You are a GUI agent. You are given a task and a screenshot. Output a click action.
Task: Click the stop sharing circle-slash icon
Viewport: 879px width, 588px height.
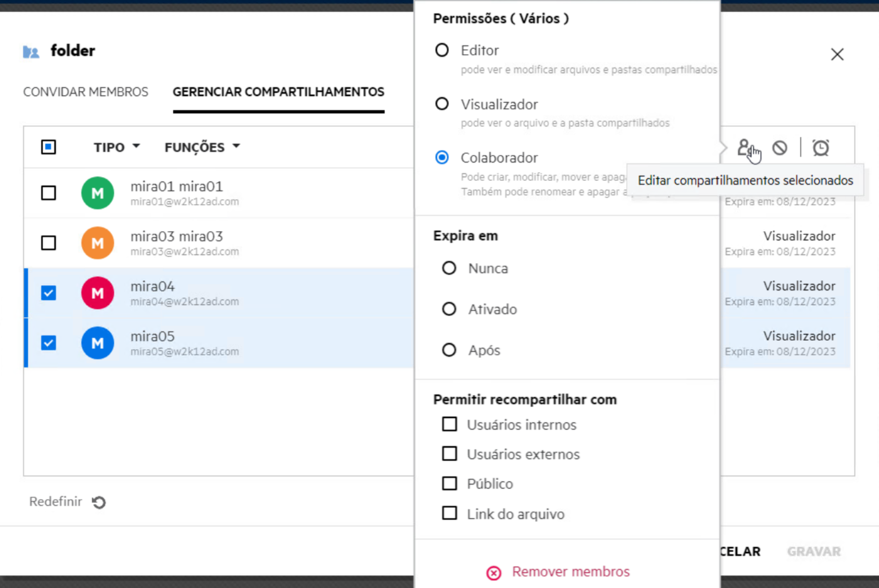pyautogui.click(x=780, y=147)
